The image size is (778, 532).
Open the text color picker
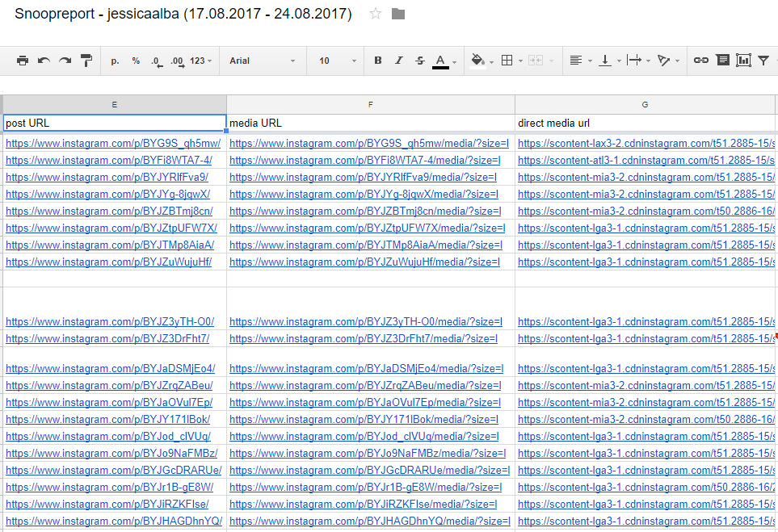pyautogui.click(x=444, y=61)
